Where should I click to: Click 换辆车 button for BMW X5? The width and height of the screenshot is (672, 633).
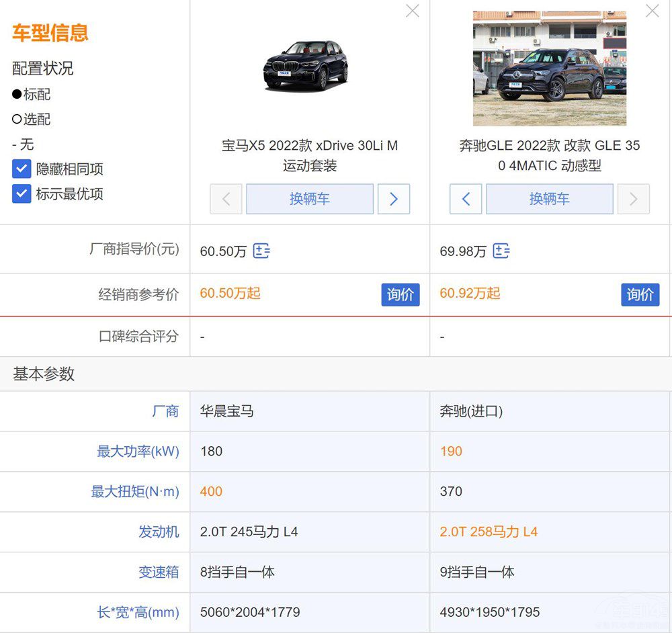click(x=310, y=199)
